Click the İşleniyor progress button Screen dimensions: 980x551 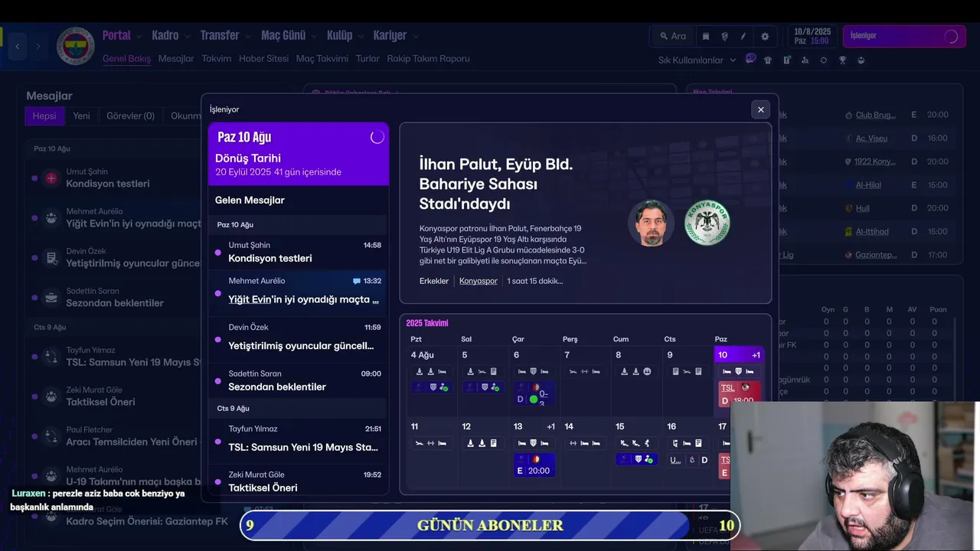[x=904, y=36]
